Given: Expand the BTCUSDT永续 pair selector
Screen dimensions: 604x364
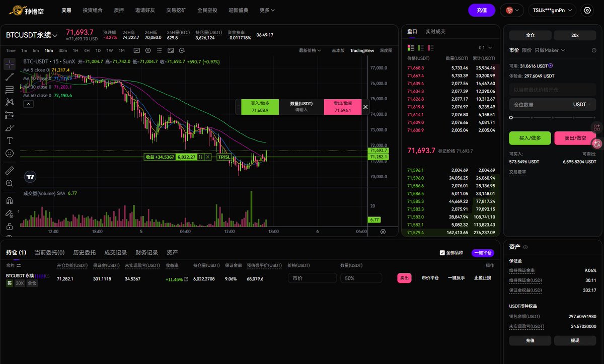Looking at the screenshot, I should point(32,35).
